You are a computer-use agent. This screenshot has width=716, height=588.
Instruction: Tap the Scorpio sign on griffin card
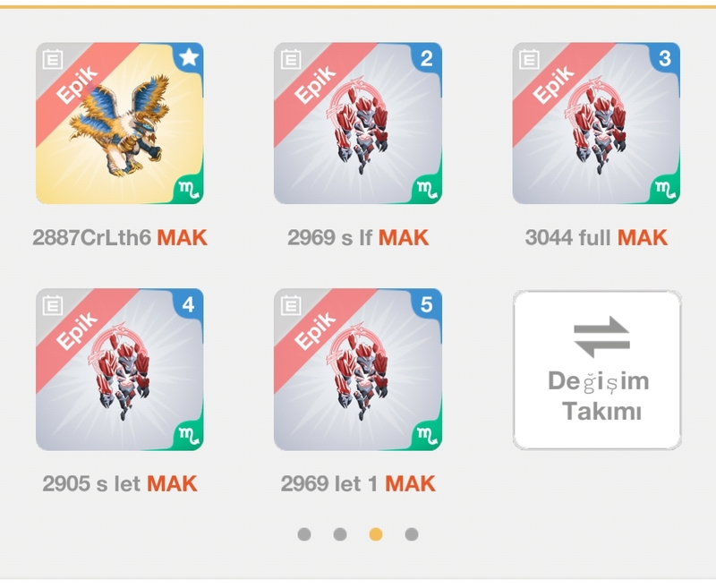point(189,189)
